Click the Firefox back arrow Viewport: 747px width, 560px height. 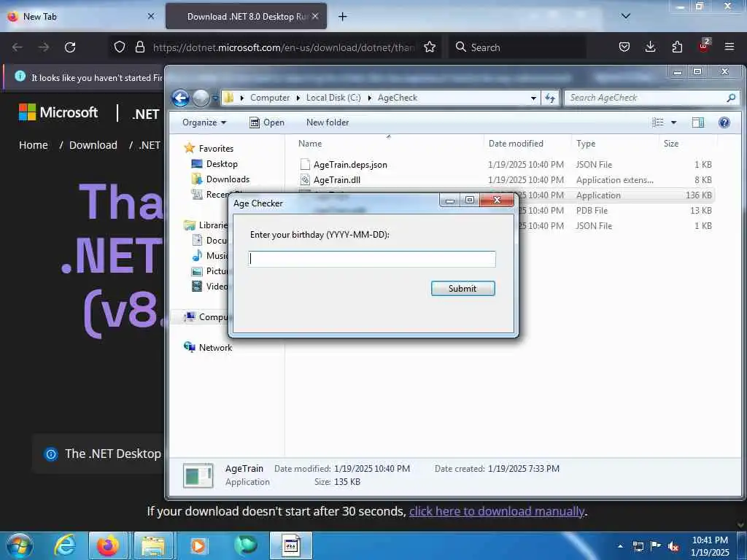pyautogui.click(x=18, y=47)
